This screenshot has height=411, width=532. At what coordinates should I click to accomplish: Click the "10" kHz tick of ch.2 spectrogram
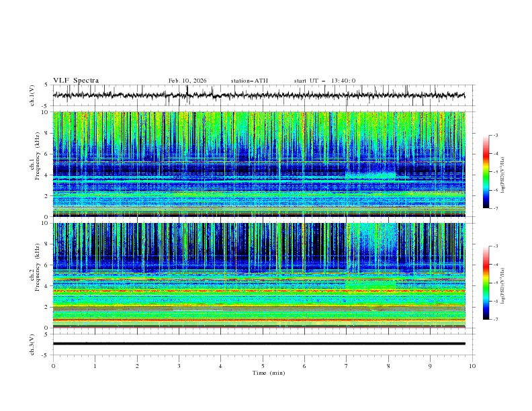(x=45, y=223)
